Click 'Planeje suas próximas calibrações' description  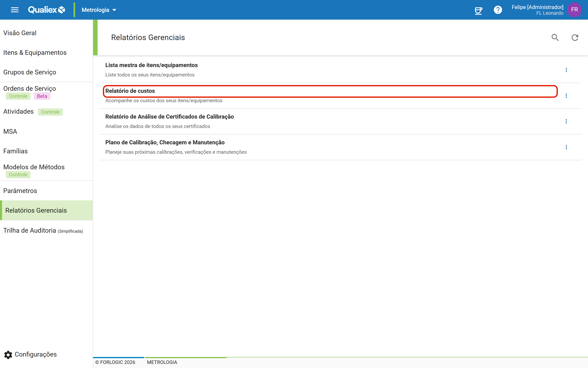(176, 152)
